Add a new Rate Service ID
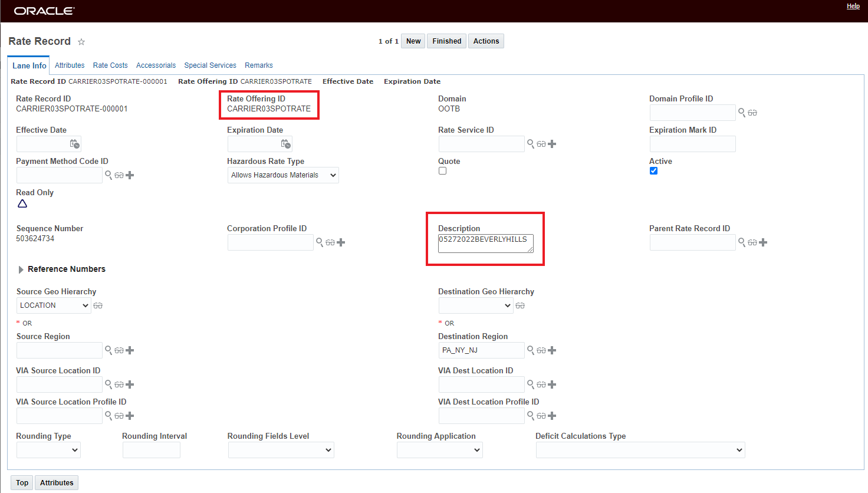This screenshot has height=493, width=868. point(552,144)
